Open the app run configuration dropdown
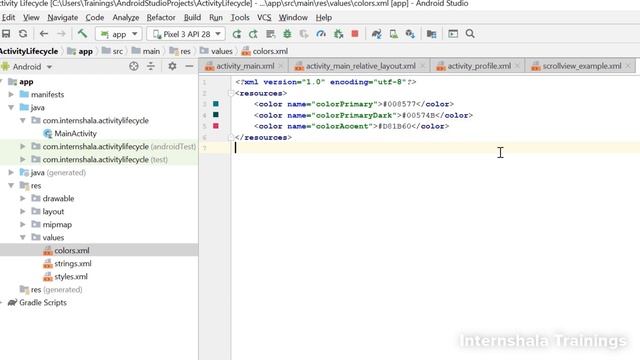The height and width of the screenshot is (360, 640). pyautogui.click(x=119, y=34)
